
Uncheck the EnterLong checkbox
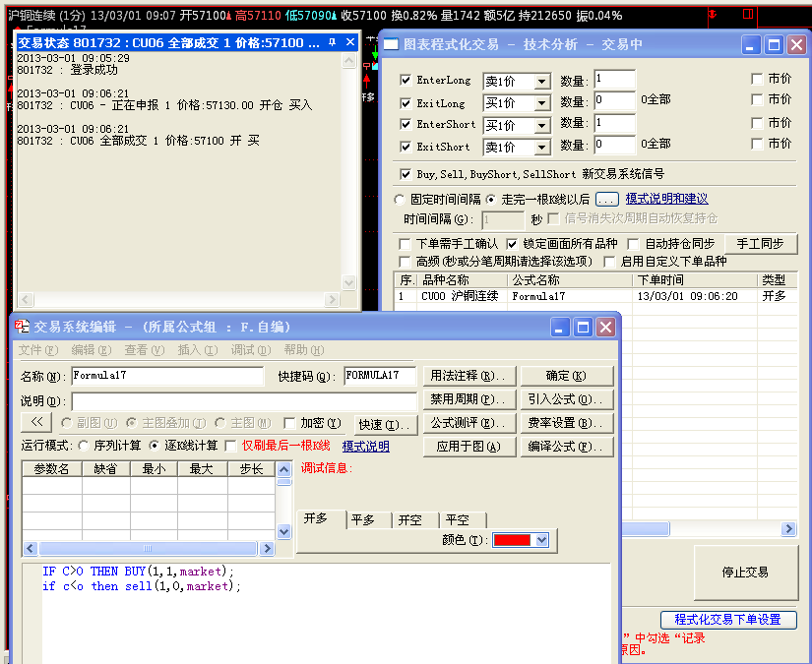point(406,81)
